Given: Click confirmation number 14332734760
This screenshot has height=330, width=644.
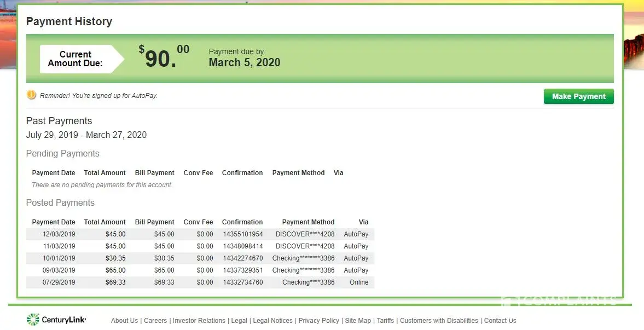Looking at the screenshot, I should 243,282.
